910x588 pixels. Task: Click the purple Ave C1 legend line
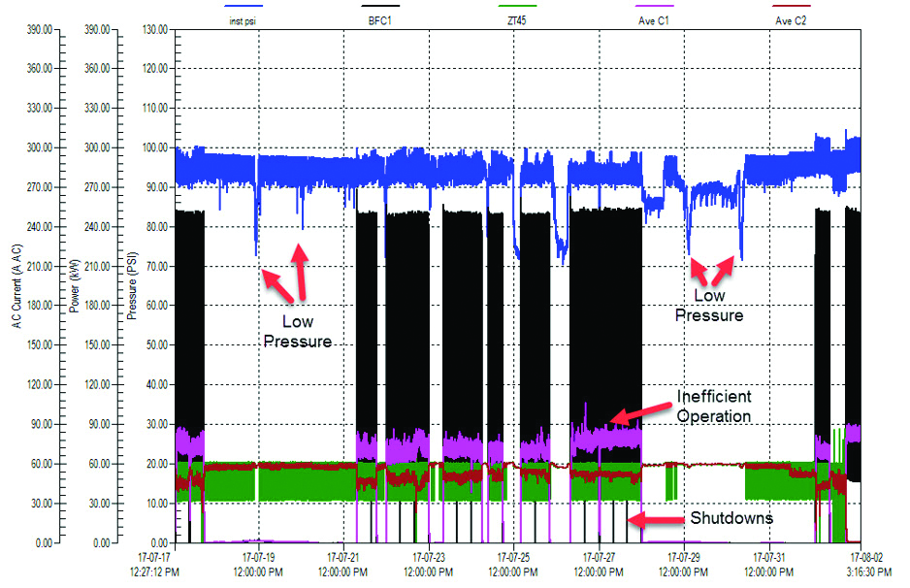tap(654, 6)
